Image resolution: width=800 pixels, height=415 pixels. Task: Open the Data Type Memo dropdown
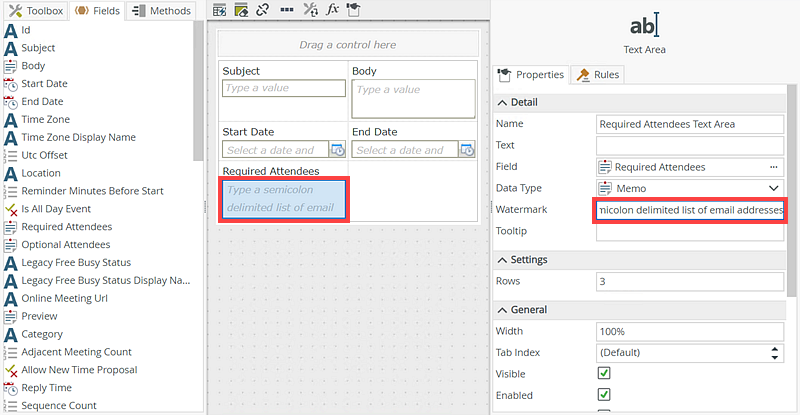773,188
